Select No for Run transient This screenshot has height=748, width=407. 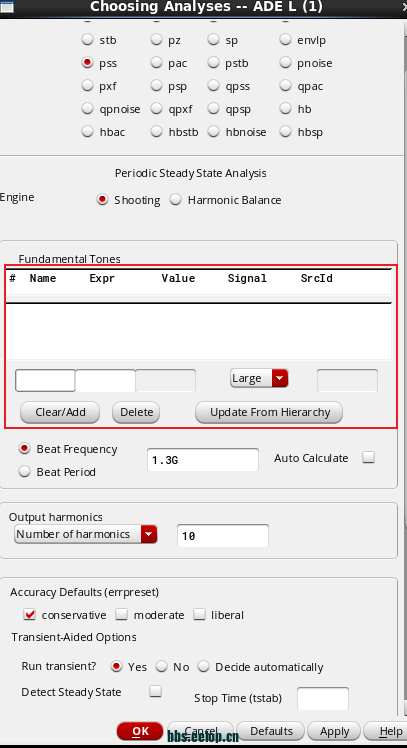tap(162, 666)
